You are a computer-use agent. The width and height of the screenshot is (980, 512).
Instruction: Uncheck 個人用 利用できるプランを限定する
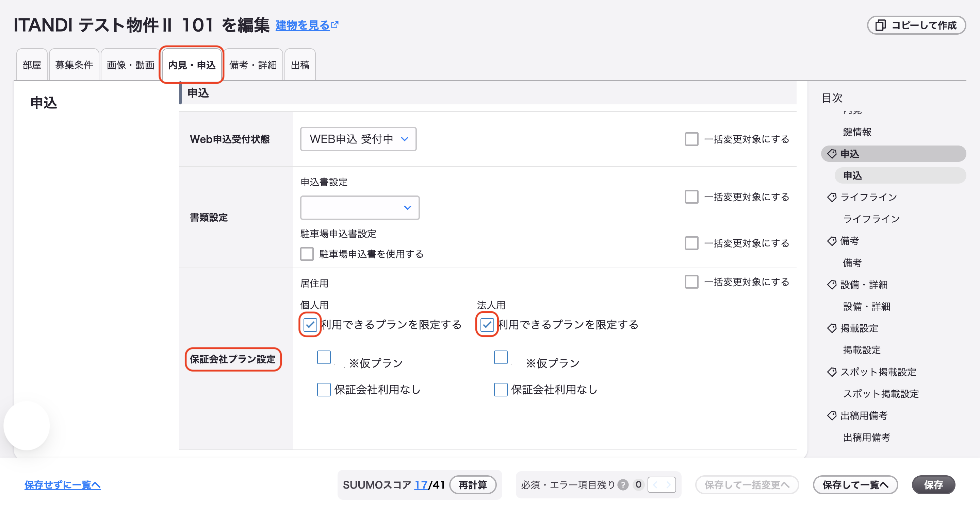[310, 325]
